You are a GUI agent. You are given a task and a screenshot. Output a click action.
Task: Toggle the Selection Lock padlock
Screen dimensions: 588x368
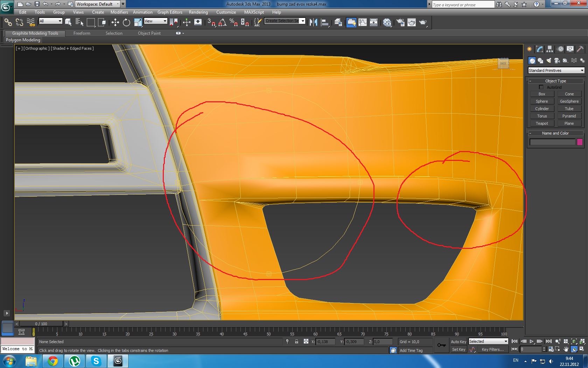click(x=296, y=342)
